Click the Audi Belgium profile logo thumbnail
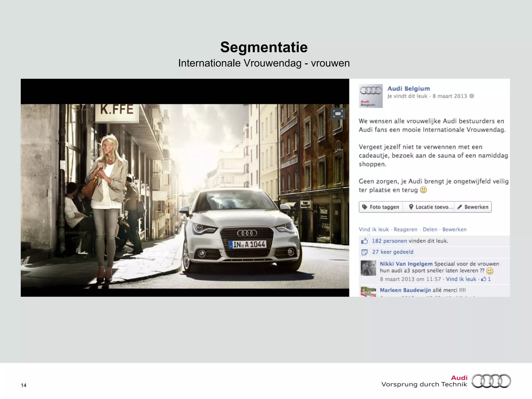 pos(370,96)
